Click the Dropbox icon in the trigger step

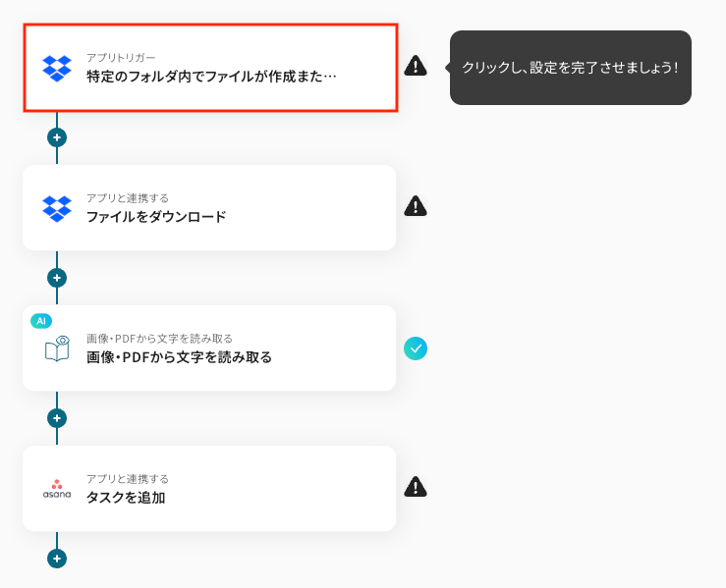[x=57, y=68]
